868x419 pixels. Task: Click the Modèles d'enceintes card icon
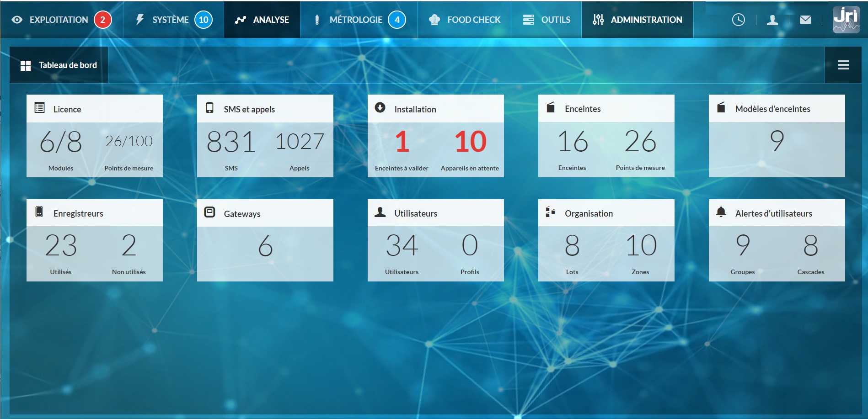721,107
